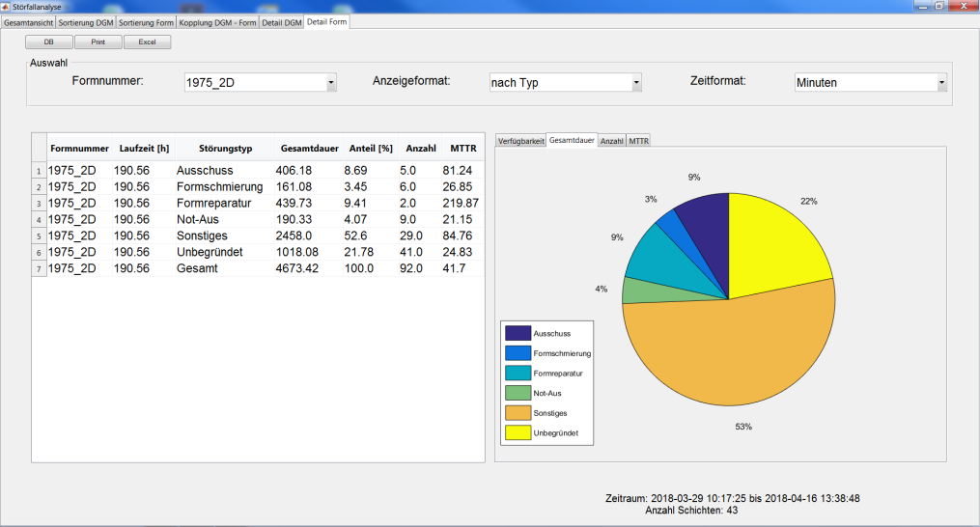Viewport: 980px width, 527px height.
Task: Open the Anzeigeformat dropdown showing nach Typ
Action: tap(565, 82)
